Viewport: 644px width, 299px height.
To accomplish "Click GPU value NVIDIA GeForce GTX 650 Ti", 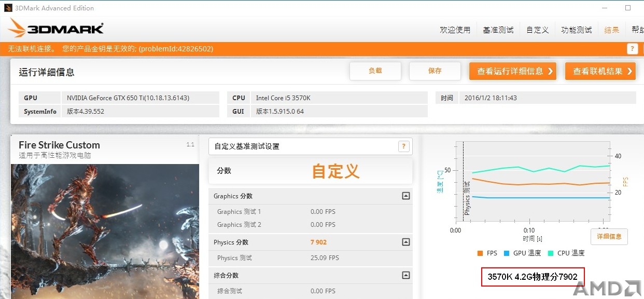I will (141, 98).
